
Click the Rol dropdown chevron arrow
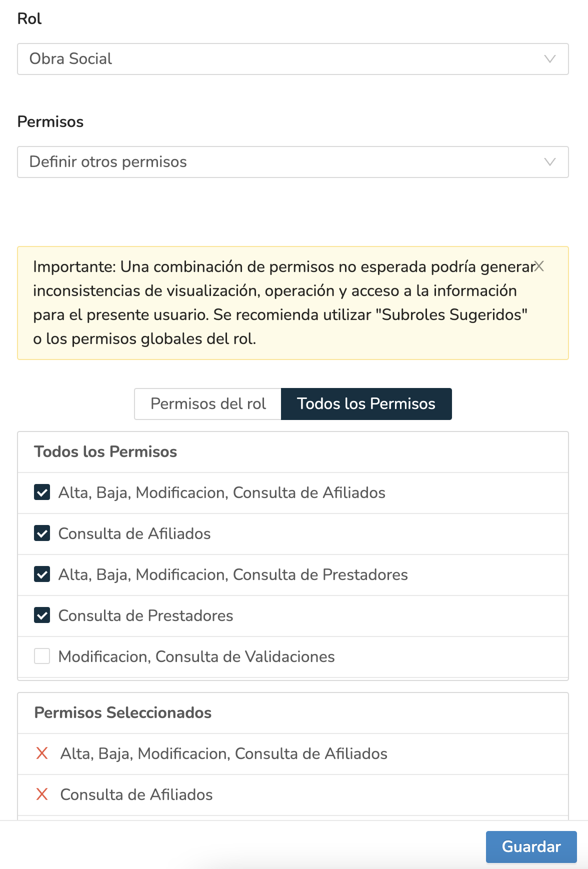(549, 59)
